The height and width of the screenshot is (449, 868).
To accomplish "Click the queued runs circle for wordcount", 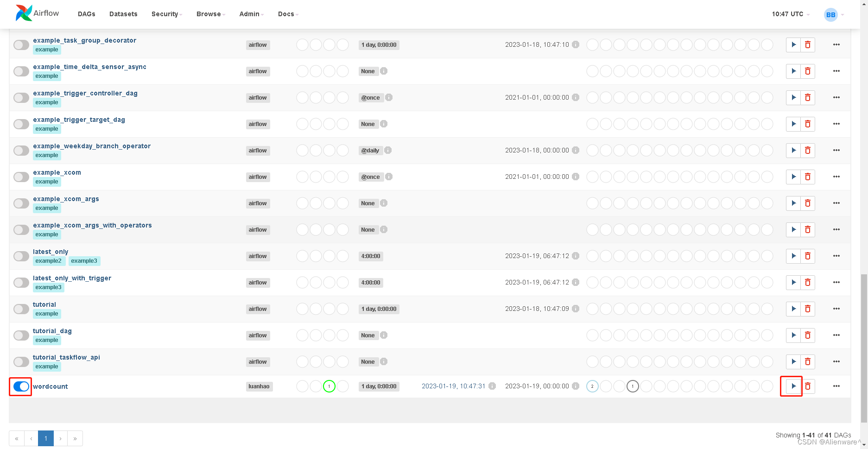I will coord(303,386).
